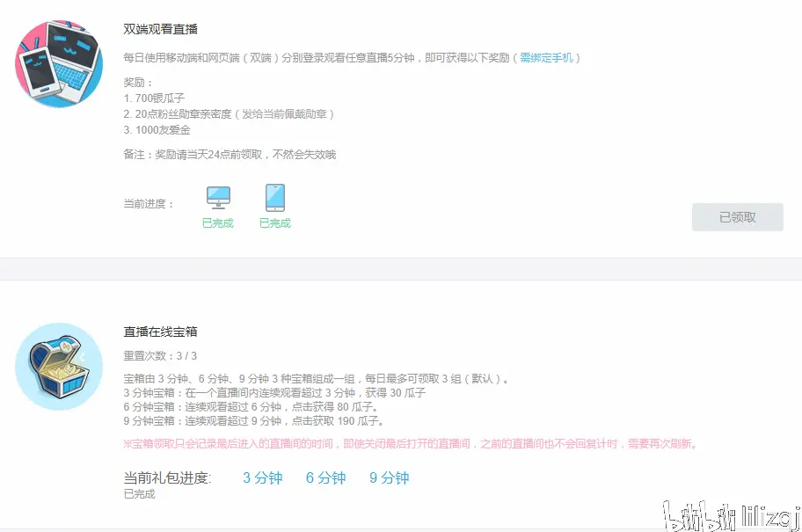Select the 9 分钟 chest progress
Image resolution: width=802 pixels, height=532 pixels.
390,477
